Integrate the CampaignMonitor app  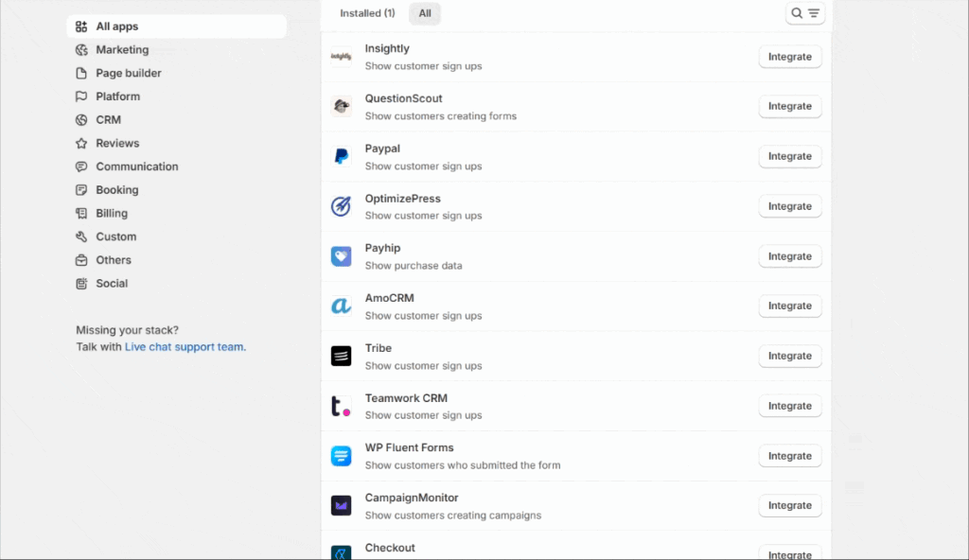click(x=790, y=505)
